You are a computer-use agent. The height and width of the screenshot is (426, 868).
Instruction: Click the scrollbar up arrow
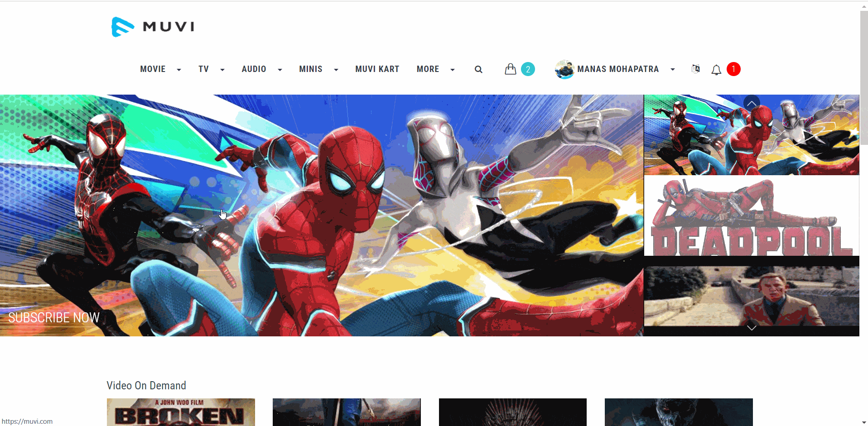[x=864, y=6]
